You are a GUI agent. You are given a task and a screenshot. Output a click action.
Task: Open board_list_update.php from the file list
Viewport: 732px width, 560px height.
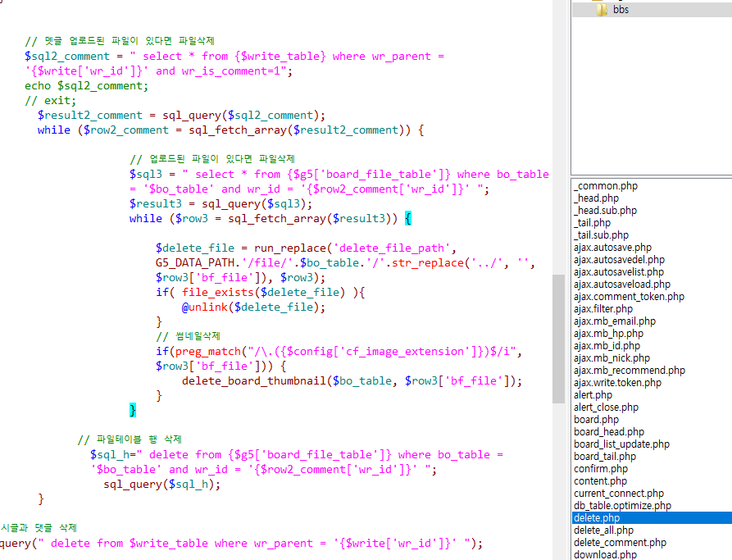pyautogui.click(x=621, y=444)
